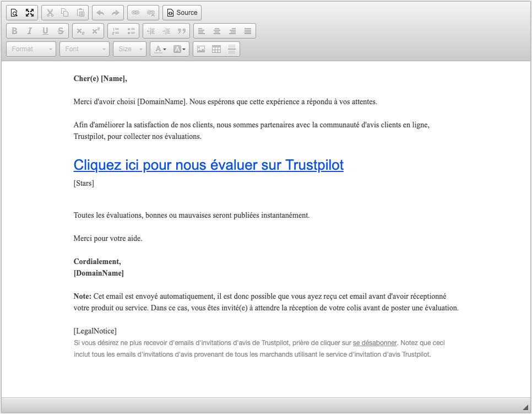Open the Font dropdown
The width and height of the screenshot is (532, 414).
pyautogui.click(x=84, y=49)
